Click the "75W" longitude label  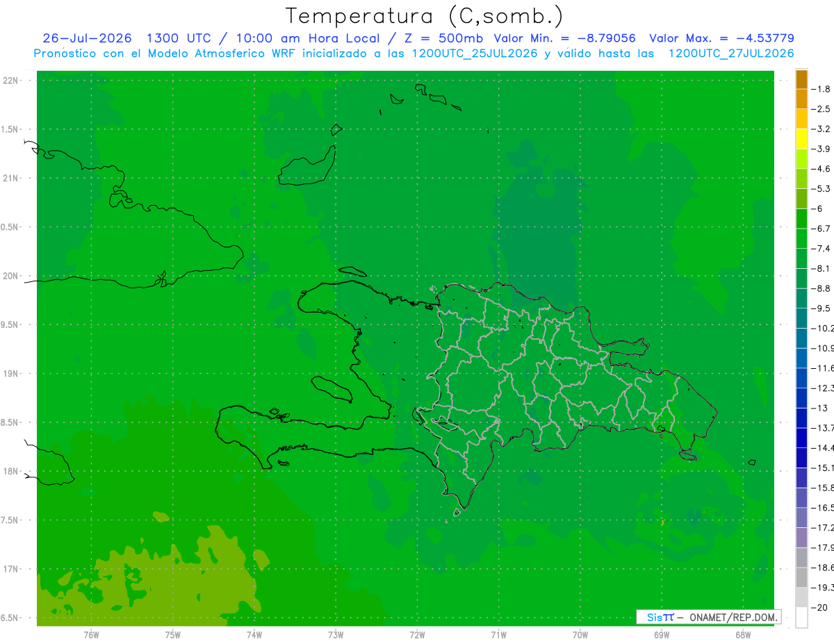pos(173,635)
